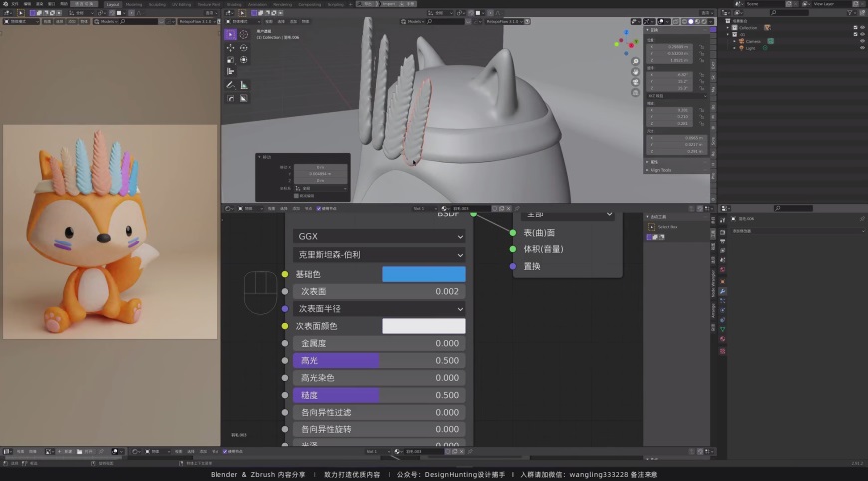Screen dimensions: 868x481
Task: Toggle the camera view navigation icon
Action: [635, 82]
